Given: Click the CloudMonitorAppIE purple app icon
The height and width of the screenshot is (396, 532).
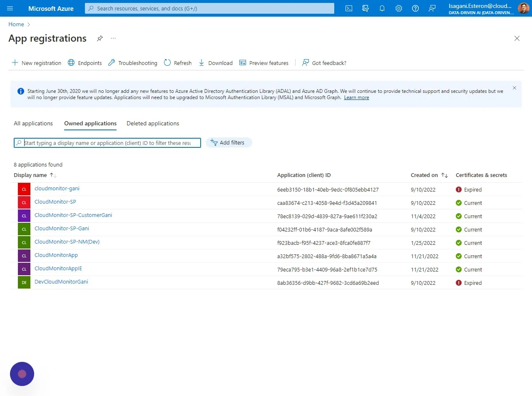Looking at the screenshot, I should coord(24,269).
